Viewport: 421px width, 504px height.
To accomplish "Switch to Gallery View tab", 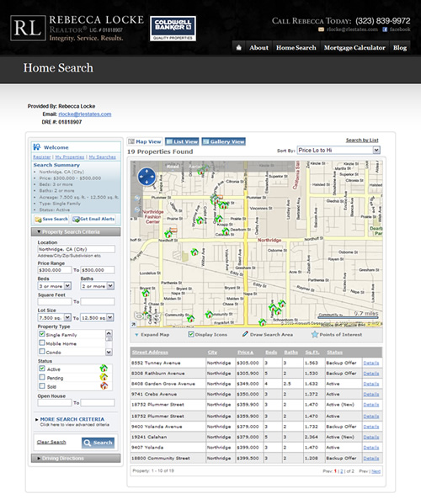I will coord(223,141).
